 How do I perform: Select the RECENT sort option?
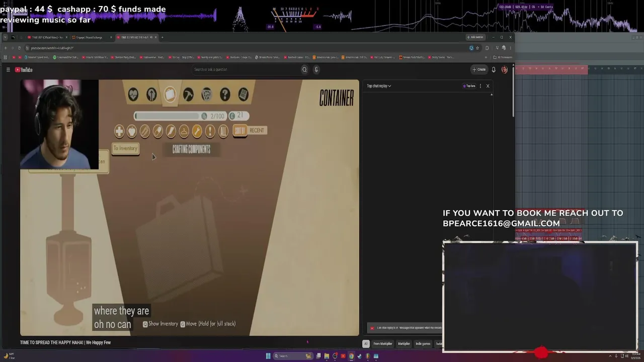(x=257, y=130)
